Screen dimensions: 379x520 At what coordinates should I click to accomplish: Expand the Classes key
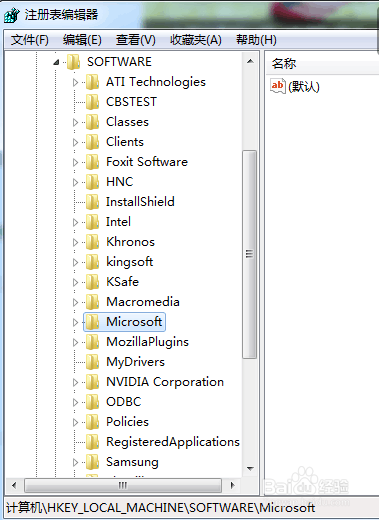[75, 122]
